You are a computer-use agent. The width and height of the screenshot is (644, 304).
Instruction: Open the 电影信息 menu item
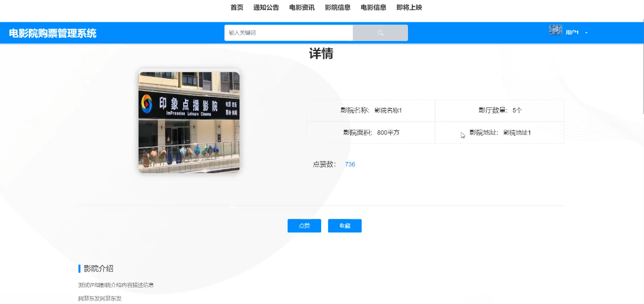(x=373, y=8)
